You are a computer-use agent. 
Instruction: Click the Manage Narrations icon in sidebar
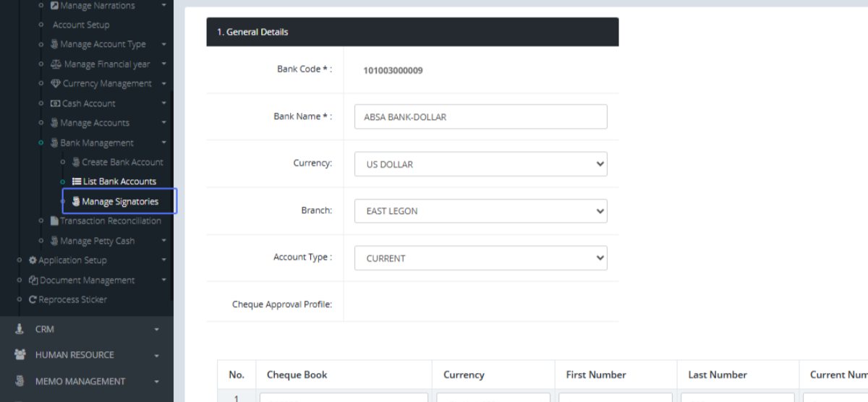(x=54, y=6)
